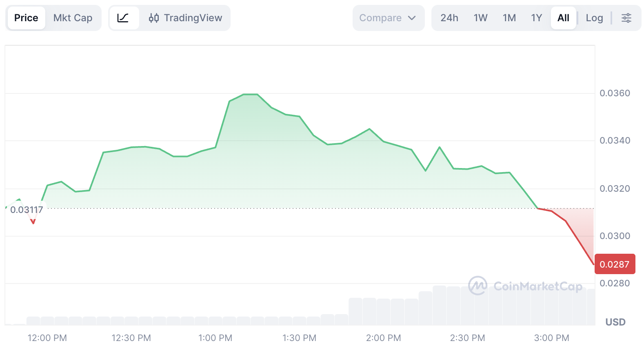644x350 pixels.
Task: Click the USD currency label
Action: pos(615,322)
